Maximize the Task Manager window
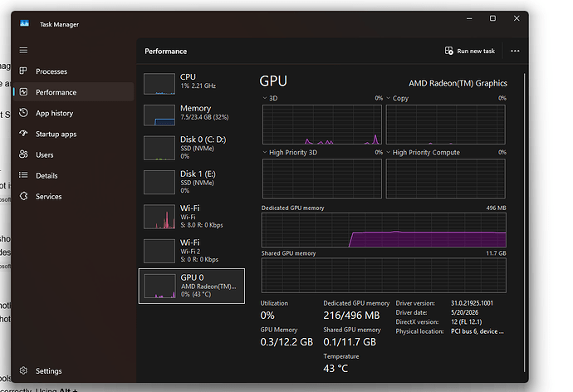573x392 pixels. click(x=492, y=18)
